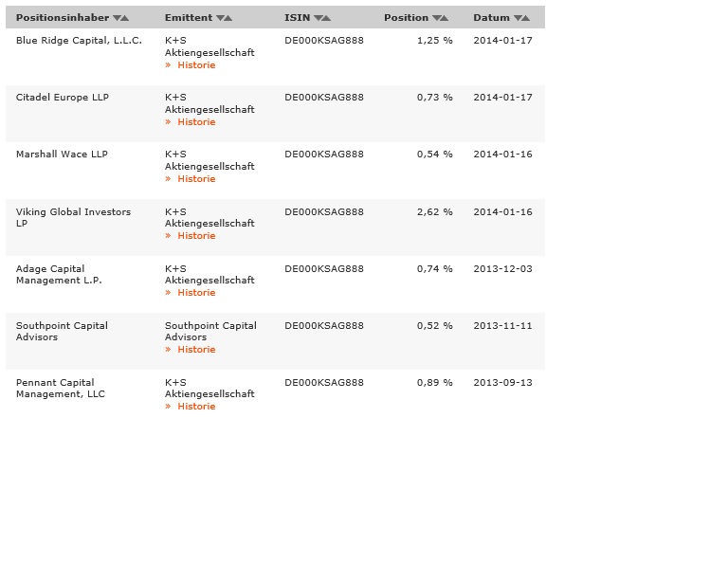Screen dimensions: 728x582
Task: Click K+S Aktiengesellschaft in Viking Global row
Action: [209, 217]
